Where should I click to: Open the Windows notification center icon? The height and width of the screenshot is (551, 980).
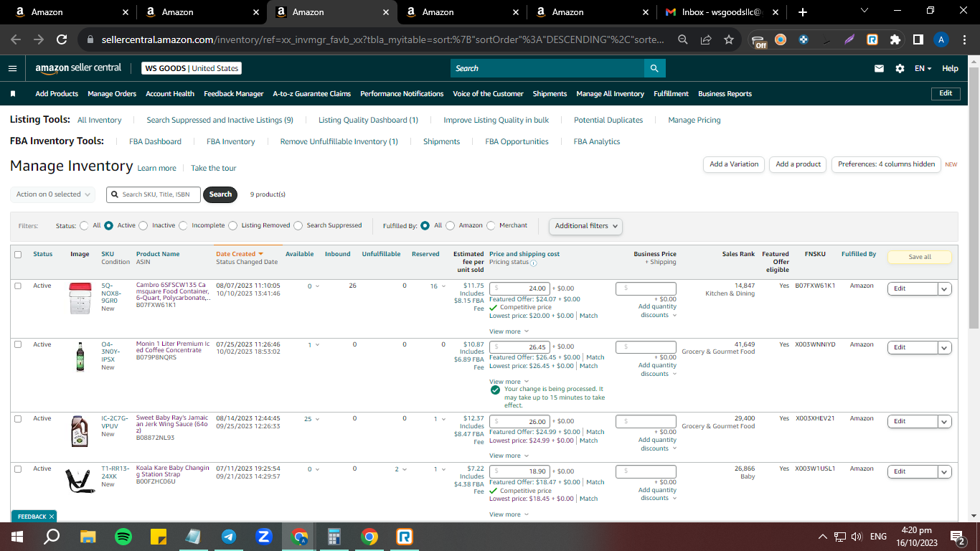coord(957,537)
